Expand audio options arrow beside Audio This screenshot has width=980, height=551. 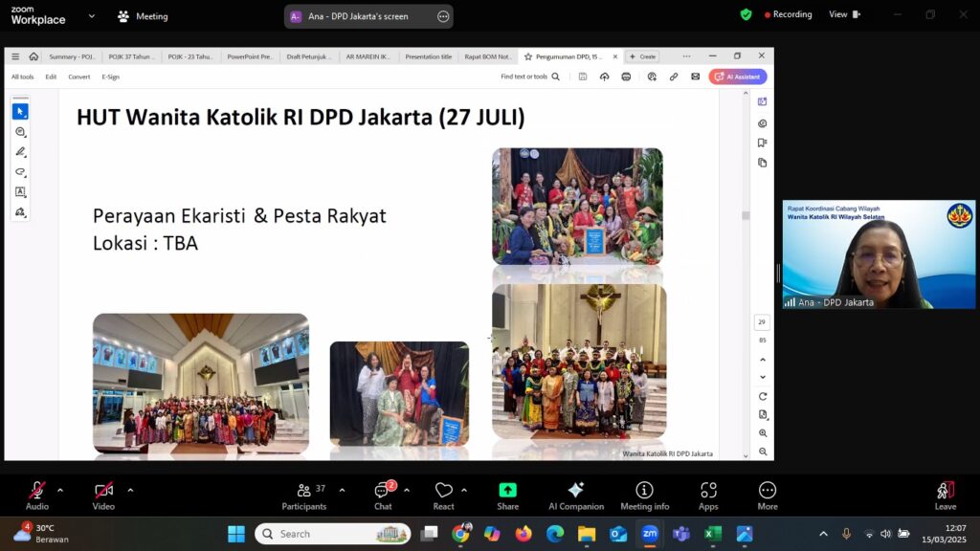(x=60, y=490)
